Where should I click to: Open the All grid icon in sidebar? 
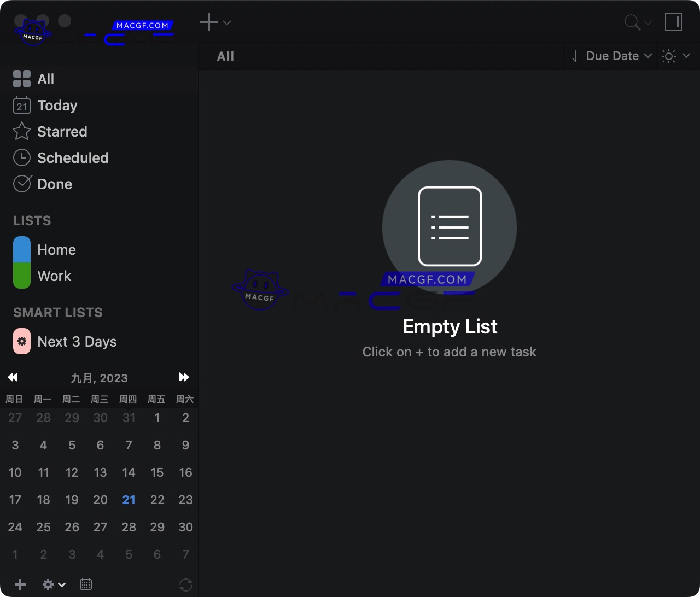point(22,79)
